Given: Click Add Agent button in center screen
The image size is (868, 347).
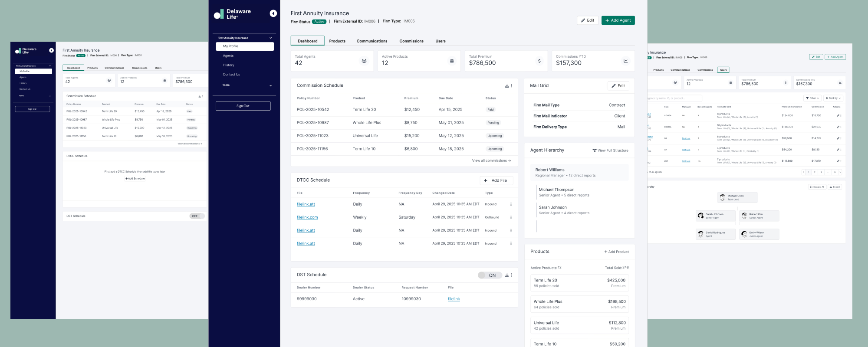Looking at the screenshot, I should pyautogui.click(x=618, y=20).
